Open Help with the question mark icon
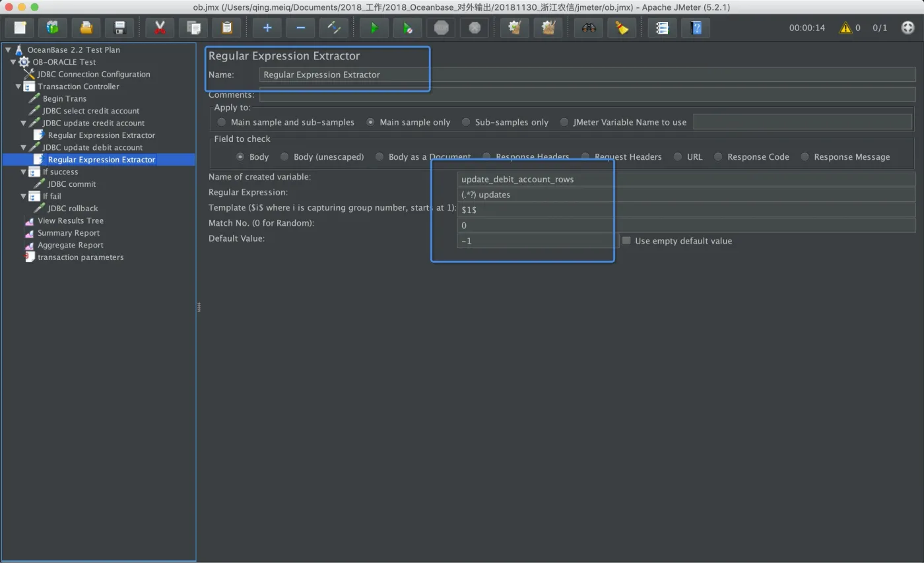 pyautogui.click(x=696, y=28)
